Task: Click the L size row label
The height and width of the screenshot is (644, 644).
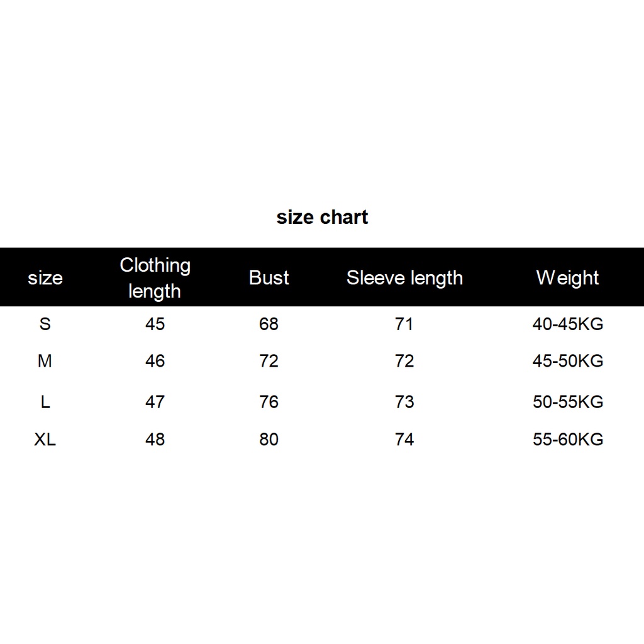Action: [45, 401]
